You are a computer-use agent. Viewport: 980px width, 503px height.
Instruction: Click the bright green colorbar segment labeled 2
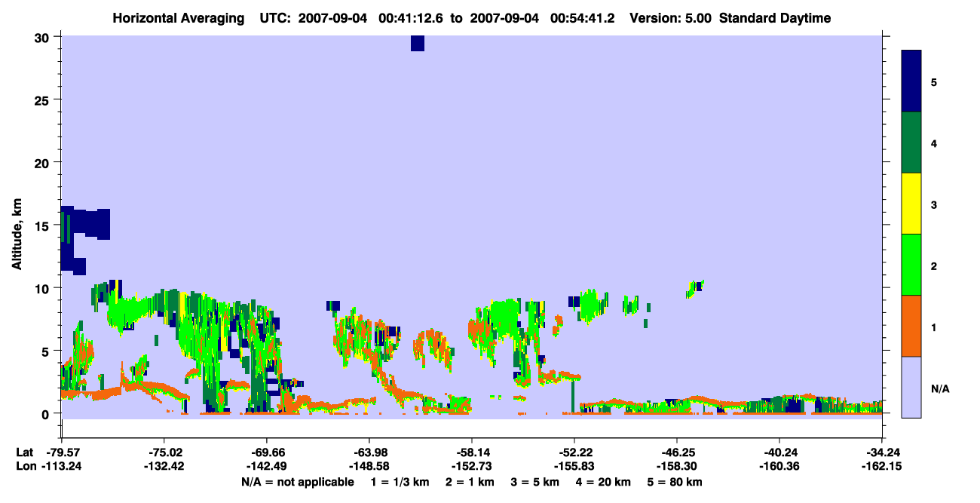coord(911,265)
